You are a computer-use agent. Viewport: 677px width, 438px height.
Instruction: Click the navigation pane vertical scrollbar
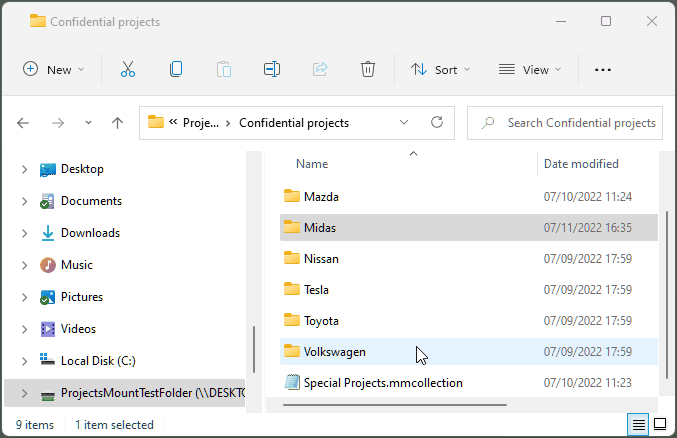(254, 349)
